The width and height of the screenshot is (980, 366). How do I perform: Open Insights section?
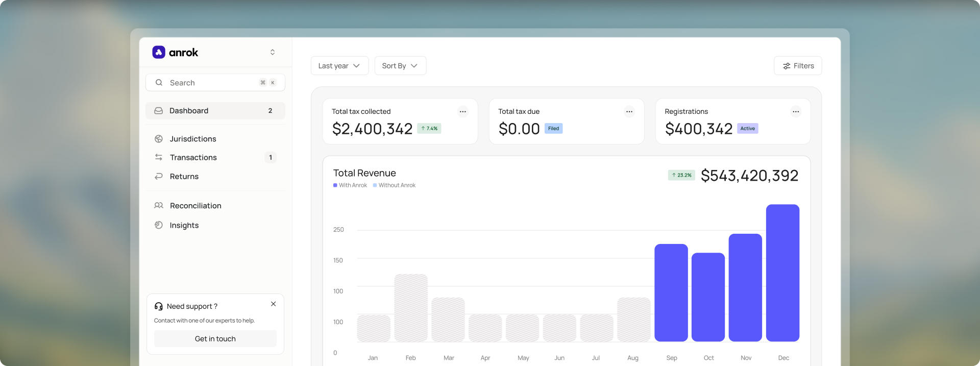point(184,225)
